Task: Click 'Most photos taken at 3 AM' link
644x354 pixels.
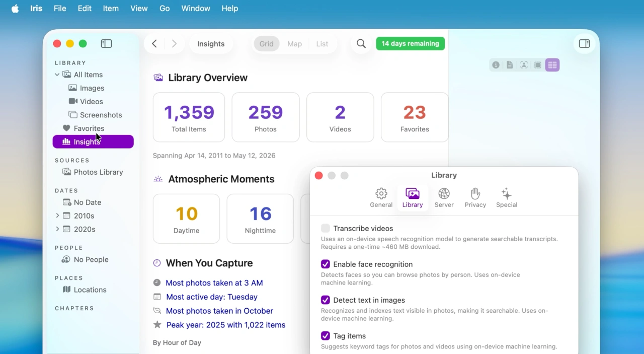Action: 214,283
